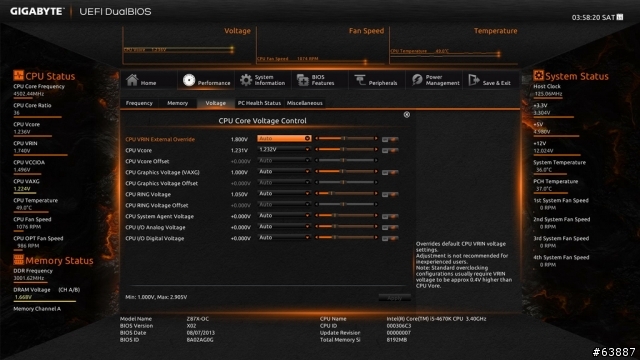Select the Performance dial icon
The height and width of the screenshot is (360, 640).
coord(189,80)
